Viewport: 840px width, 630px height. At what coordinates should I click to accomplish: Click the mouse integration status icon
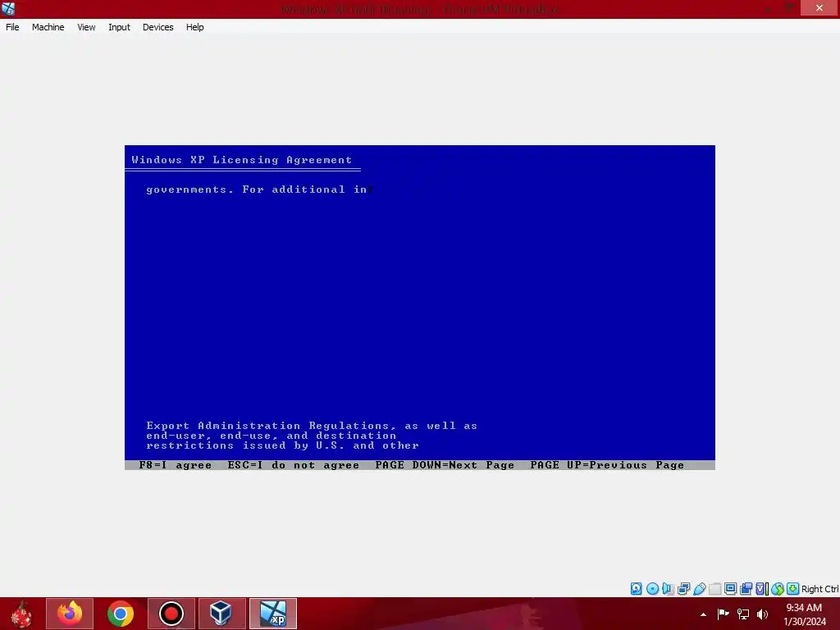point(778,589)
